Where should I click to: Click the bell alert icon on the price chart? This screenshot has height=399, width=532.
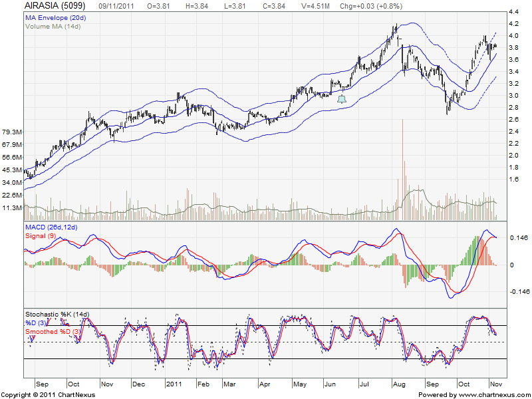click(342, 99)
